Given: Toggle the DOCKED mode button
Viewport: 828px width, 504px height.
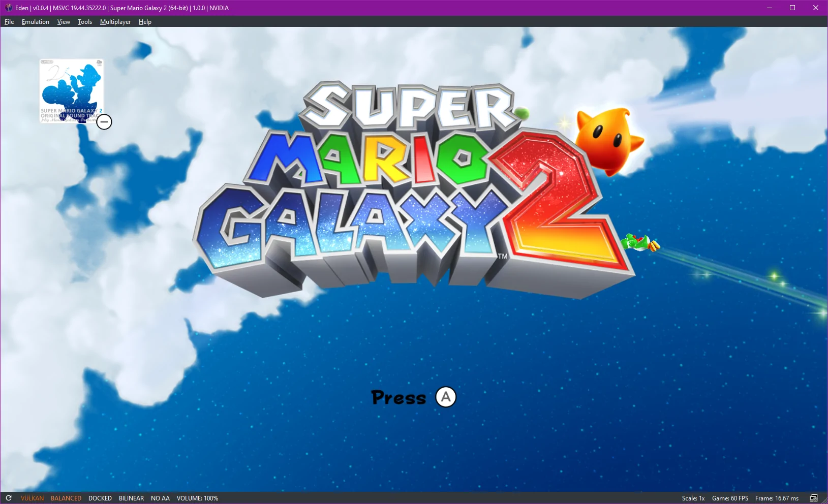Looking at the screenshot, I should coord(100,498).
